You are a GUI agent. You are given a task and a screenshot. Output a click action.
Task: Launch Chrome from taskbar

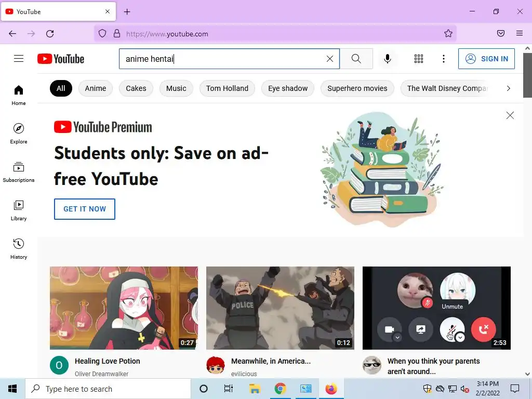280,389
